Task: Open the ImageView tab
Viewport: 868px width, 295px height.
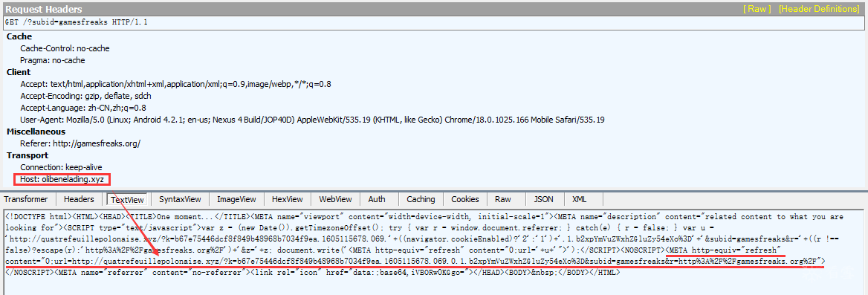Action: coord(236,199)
